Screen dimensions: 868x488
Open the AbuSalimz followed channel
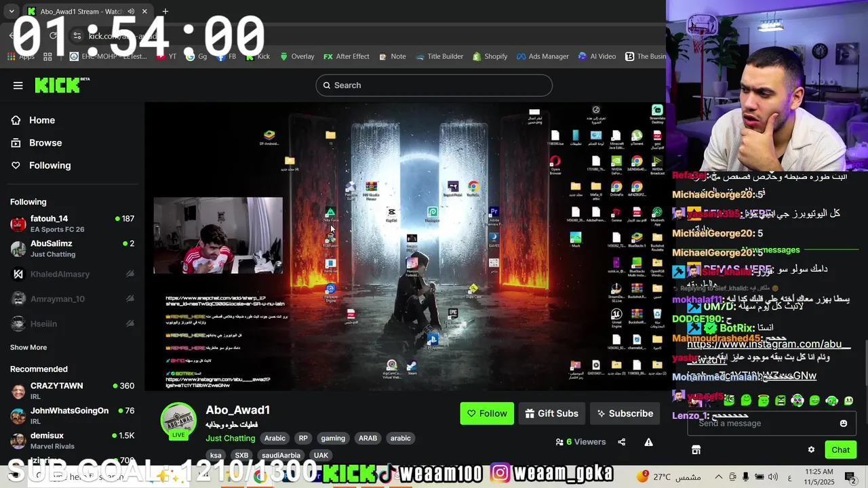tap(72, 249)
